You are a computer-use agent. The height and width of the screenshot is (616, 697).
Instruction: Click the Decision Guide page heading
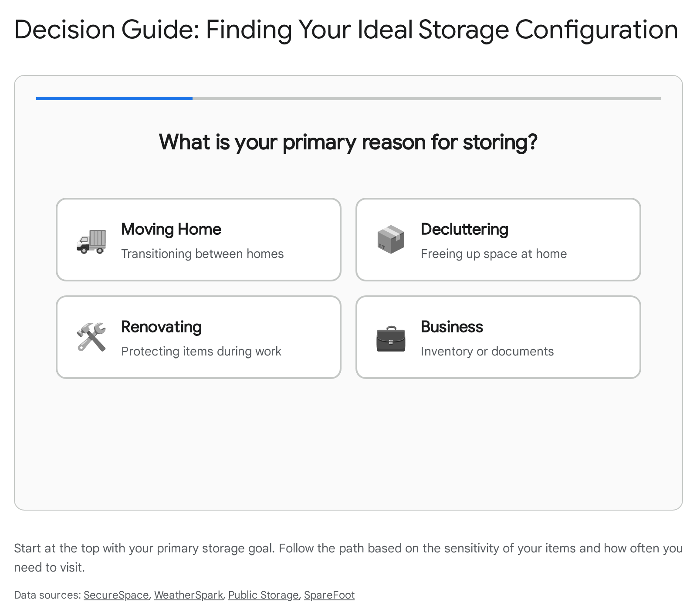click(x=346, y=30)
